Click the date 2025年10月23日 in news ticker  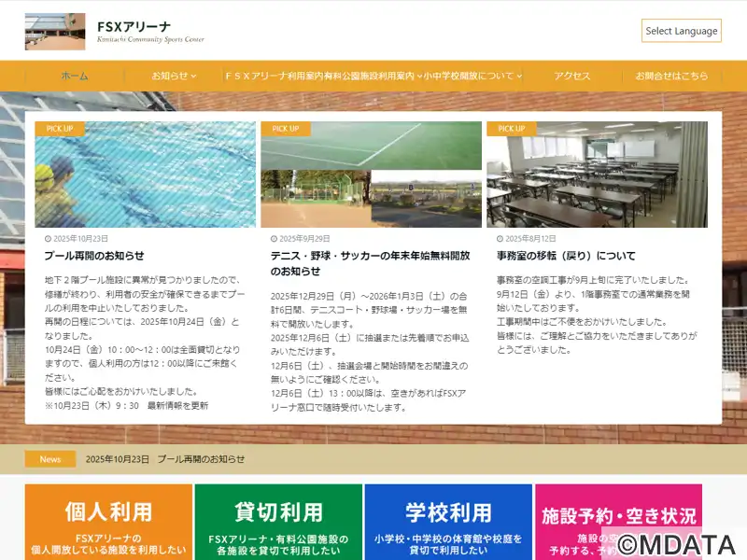click(x=118, y=459)
